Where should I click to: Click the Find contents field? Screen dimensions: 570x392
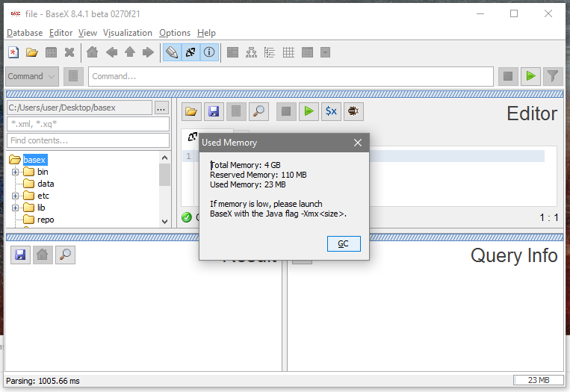[88, 140]
